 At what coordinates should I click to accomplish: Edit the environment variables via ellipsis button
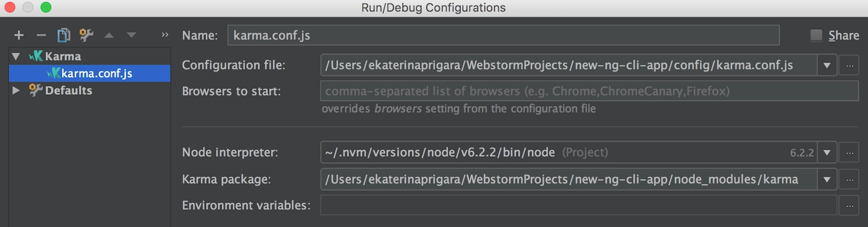pyautogui.click(x=850, y=205)
